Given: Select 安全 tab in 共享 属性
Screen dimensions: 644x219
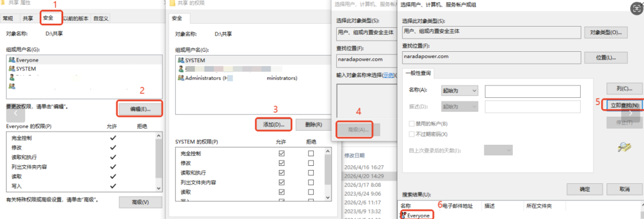Looking at the screenshot, I should coord(48,18).
